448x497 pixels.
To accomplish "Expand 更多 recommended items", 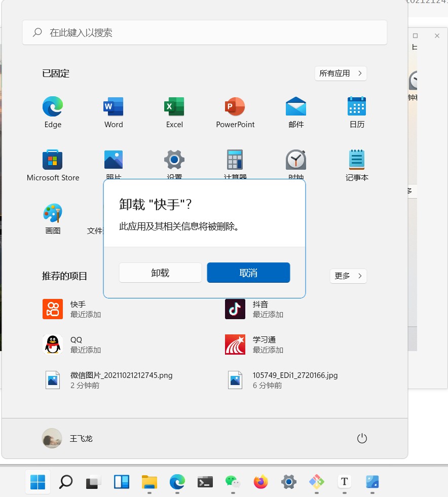I will coord(348,276).
